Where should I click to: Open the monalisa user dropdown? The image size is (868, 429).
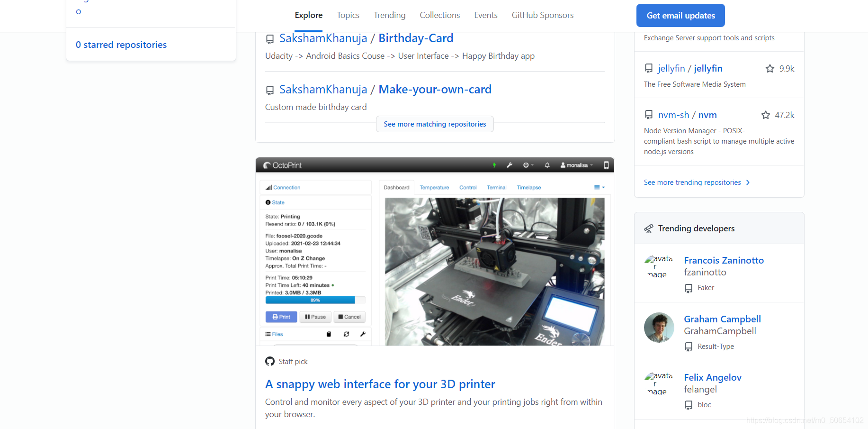pyautogui.click(x=576, y=165)
